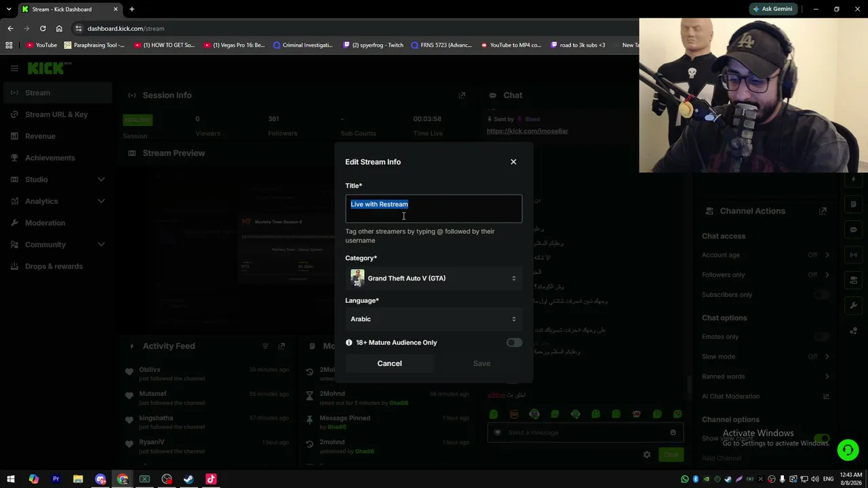Open Account age chat access setting

(x=764, y=255)
